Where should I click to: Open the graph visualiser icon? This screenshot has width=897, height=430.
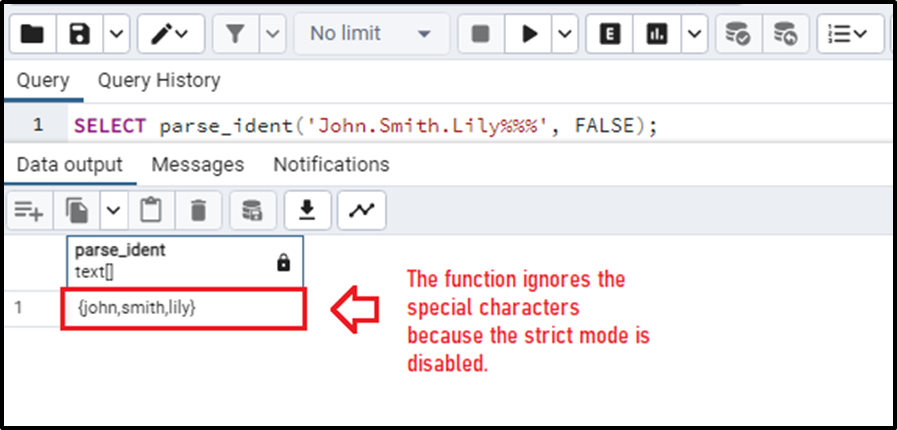point(362,210)
